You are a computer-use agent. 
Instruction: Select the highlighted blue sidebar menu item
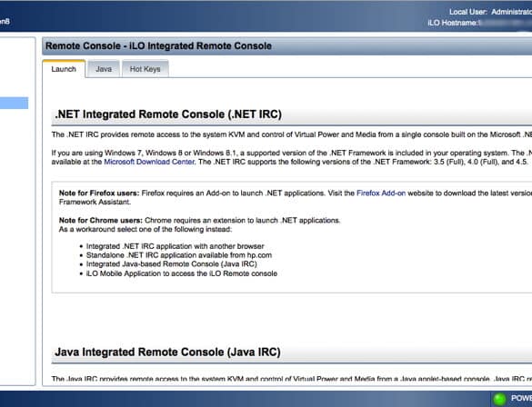tap(14, 103)
